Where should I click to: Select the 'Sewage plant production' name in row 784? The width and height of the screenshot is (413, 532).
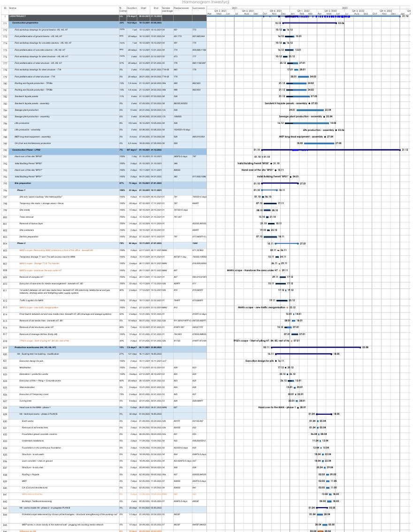coord(26,110)
